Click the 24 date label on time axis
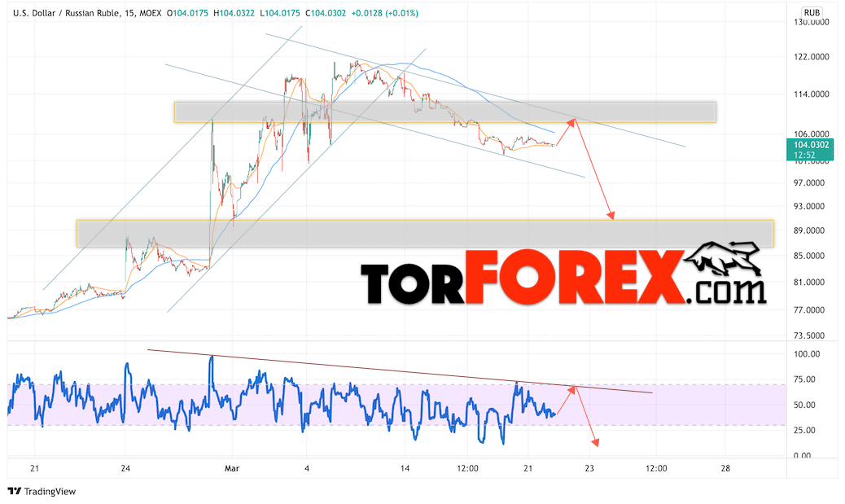This screenshot has width=845, height=504. (125, 468)
